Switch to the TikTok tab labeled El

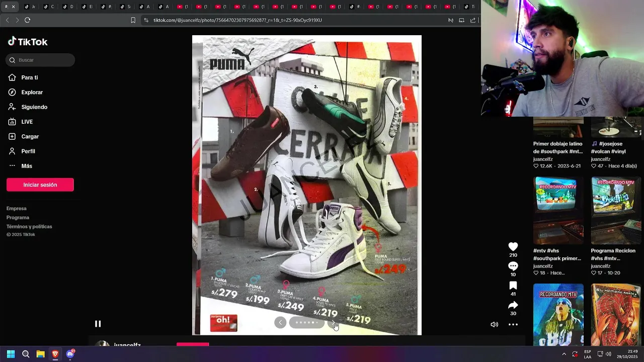click(88, 7)
